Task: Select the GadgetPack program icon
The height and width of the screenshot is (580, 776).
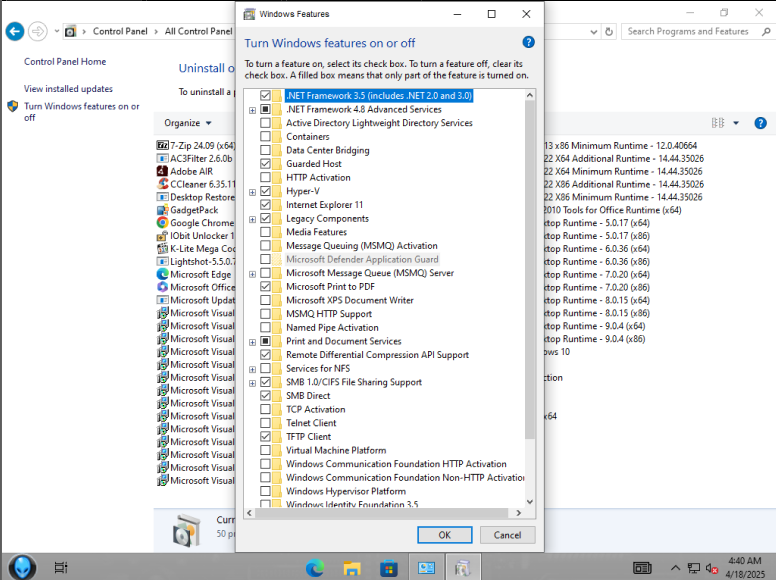Action: point(162,210)
